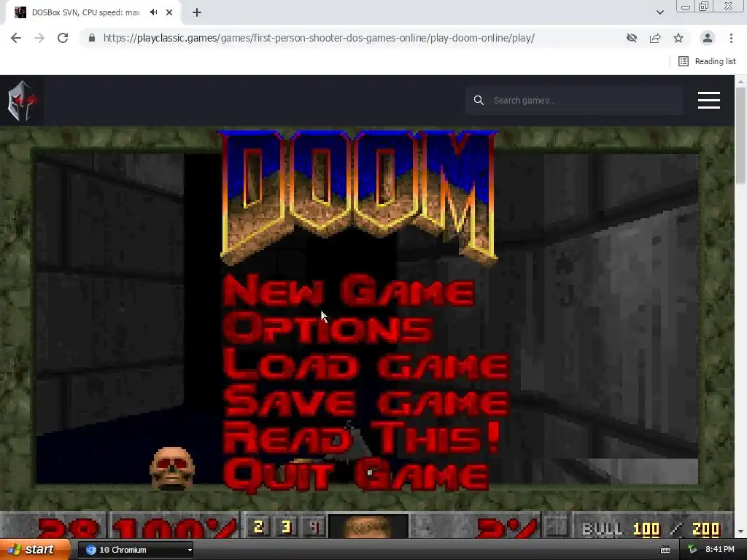The height and width of the screenshot is (560, 747).
Task: Open the Windows Start menu
Action: (x=35, y=550)
